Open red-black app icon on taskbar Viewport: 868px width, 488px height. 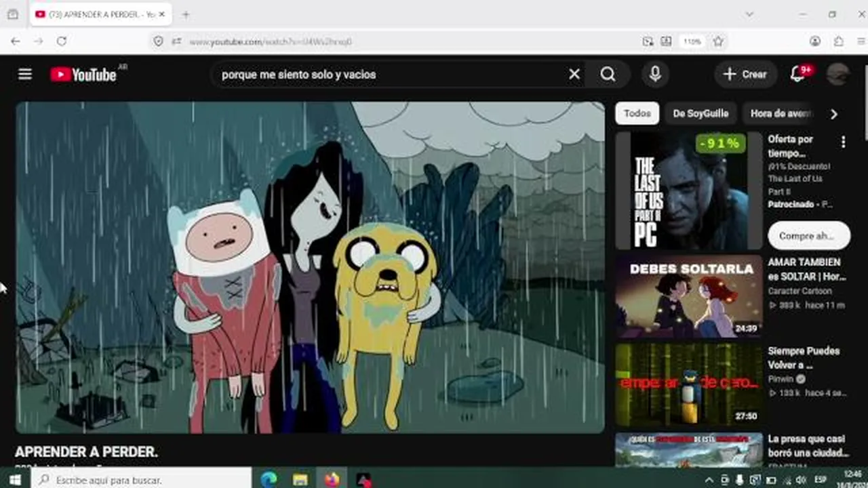click(363, 479)
